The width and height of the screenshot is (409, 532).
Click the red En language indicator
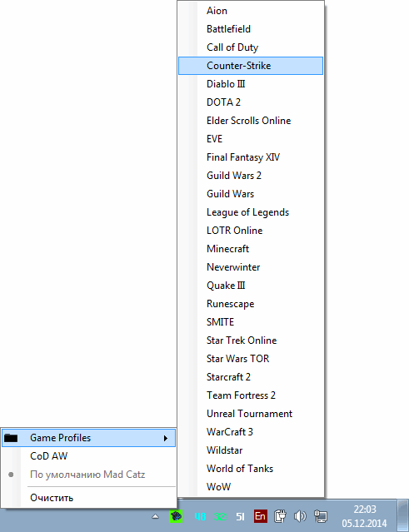[x=261, y=516]
